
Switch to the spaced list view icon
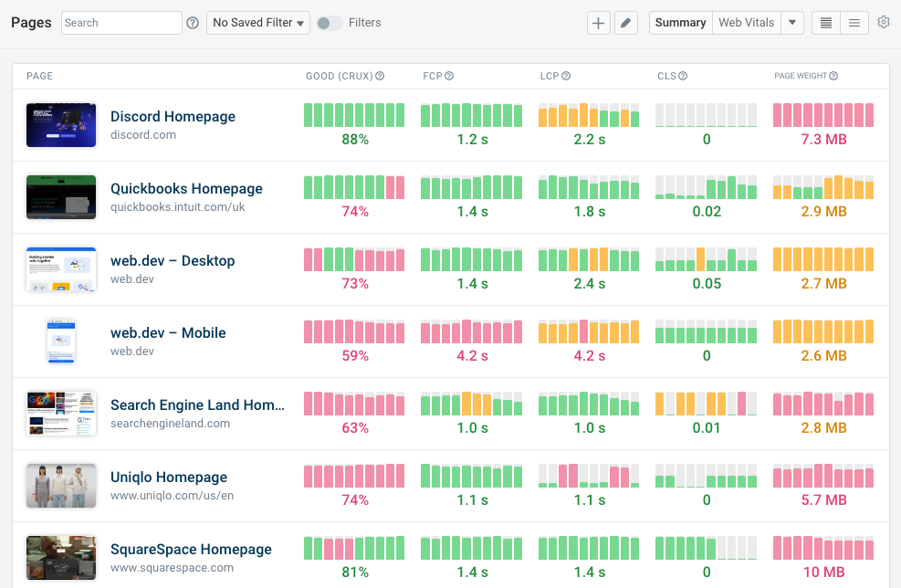click(854, 22)
